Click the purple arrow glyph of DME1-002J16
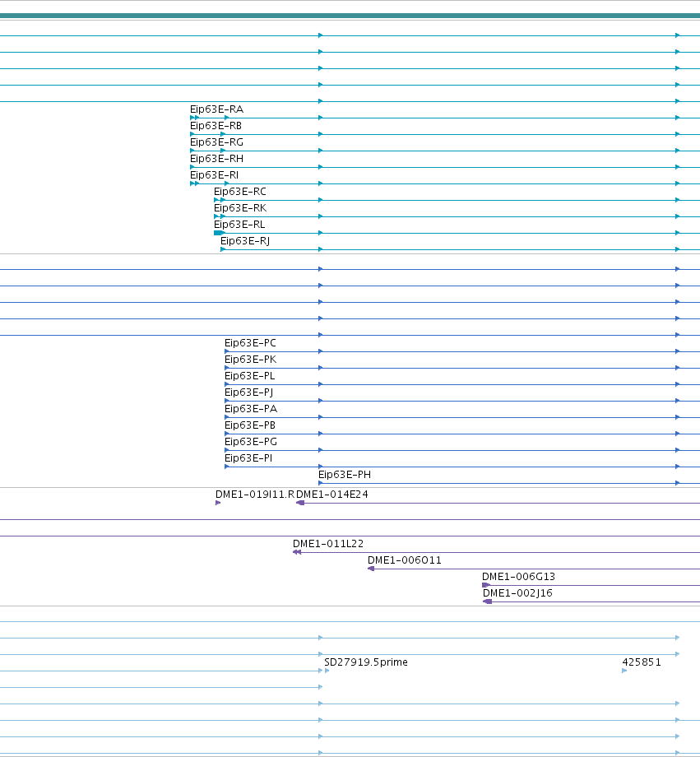This screenshot has width=700, height=757. [488, 601]
